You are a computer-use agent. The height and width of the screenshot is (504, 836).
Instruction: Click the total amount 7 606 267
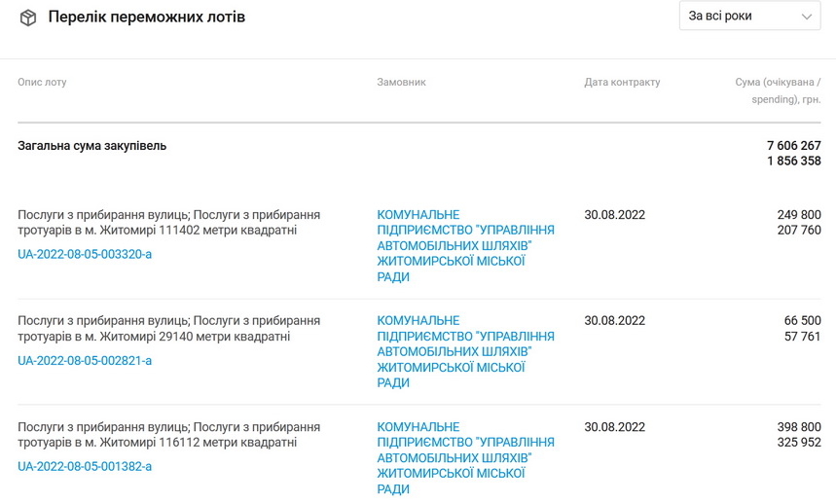[x=793, y=146]
